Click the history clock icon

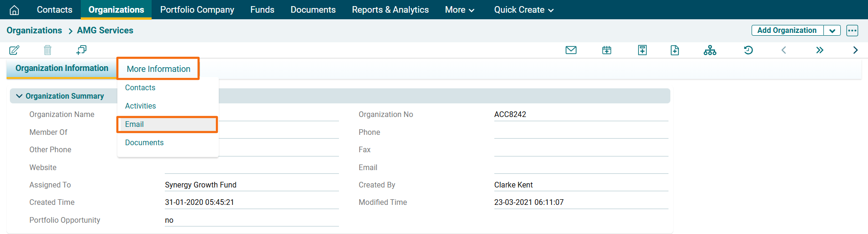coord(748,50)
